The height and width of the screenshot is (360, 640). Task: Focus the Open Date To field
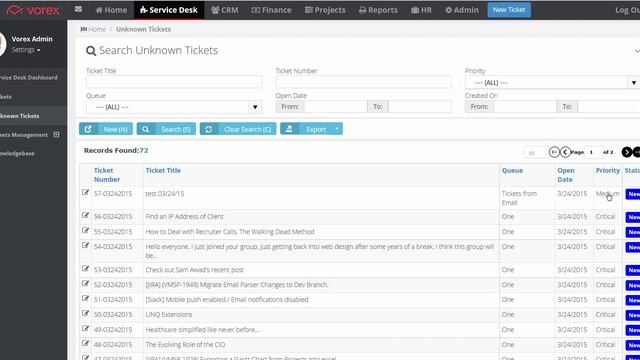pyautogui.click(x=420, y=107)
